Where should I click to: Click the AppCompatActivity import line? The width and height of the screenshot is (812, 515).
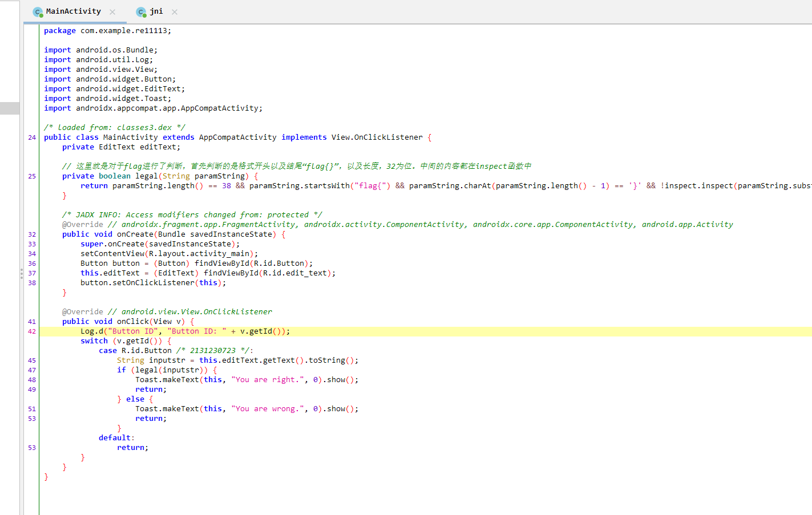pos(153,108)
